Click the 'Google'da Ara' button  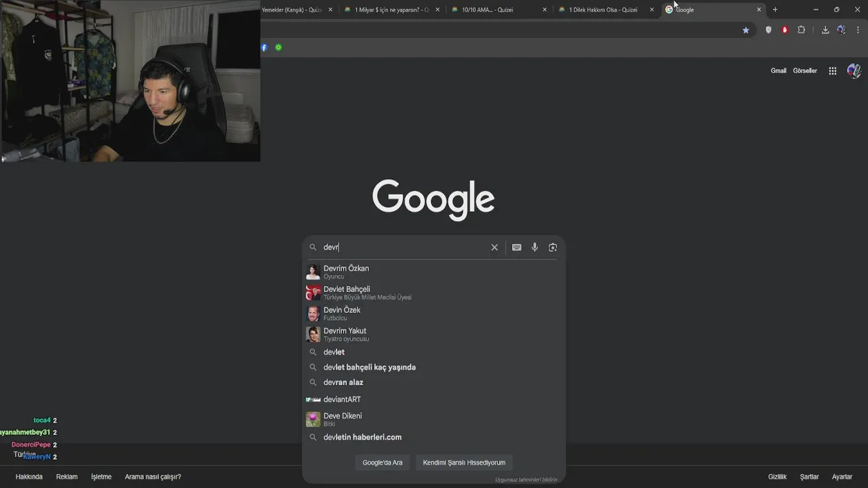[x=382, y=462]
